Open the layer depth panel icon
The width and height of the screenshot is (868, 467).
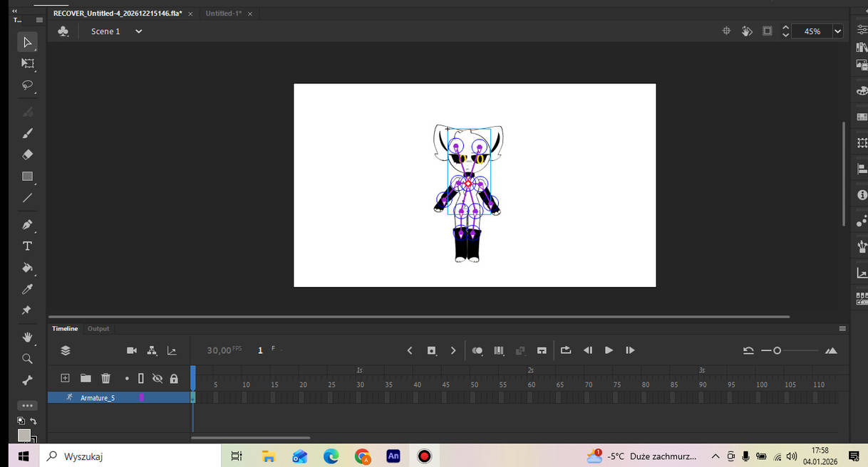[x=172, y=350]
